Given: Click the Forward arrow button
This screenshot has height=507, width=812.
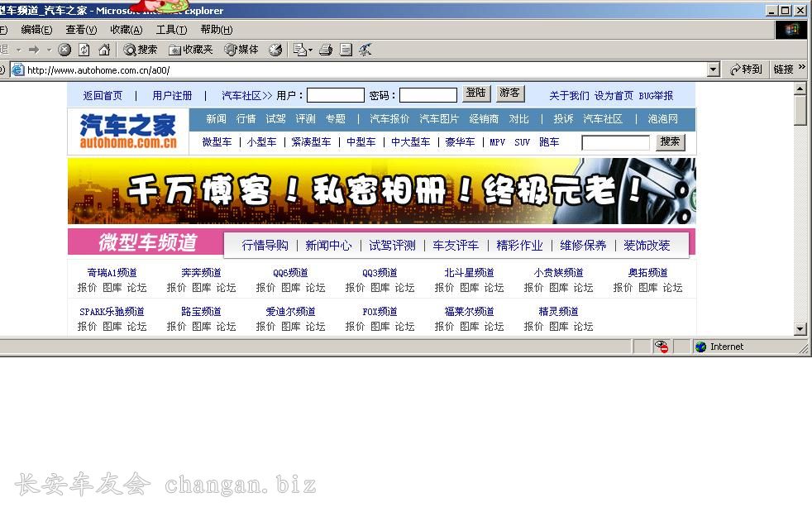Looking at the screenshot, I should [34, 50].
